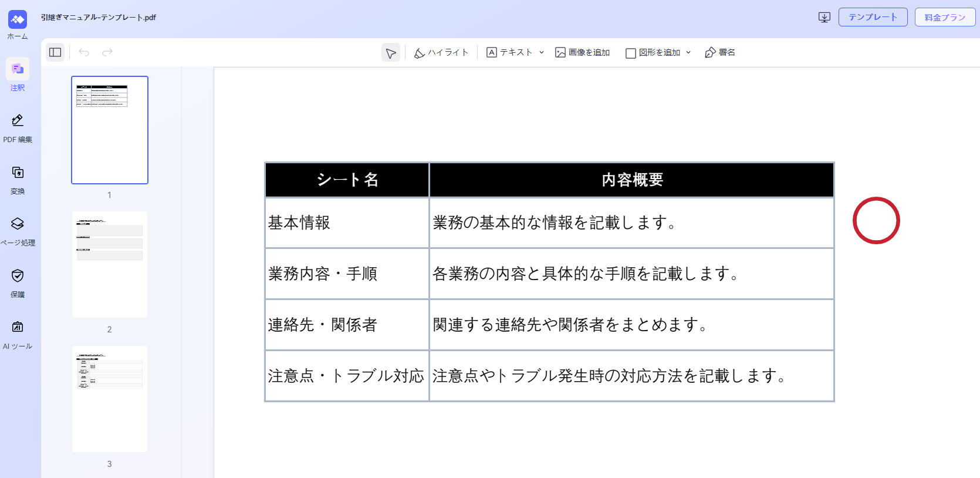Click text 各業務の内容と具体的な手順を記載します。
980x478 pixels.
[586, 274]
